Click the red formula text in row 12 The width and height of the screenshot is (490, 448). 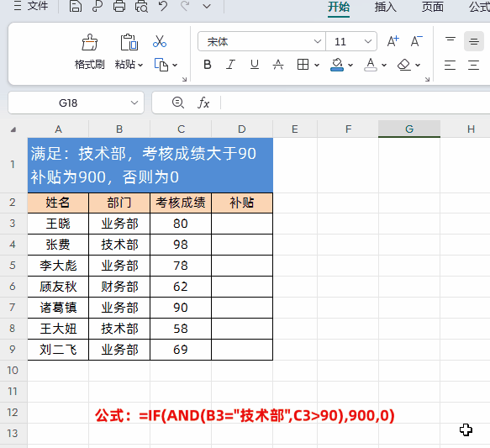point(245,415)
